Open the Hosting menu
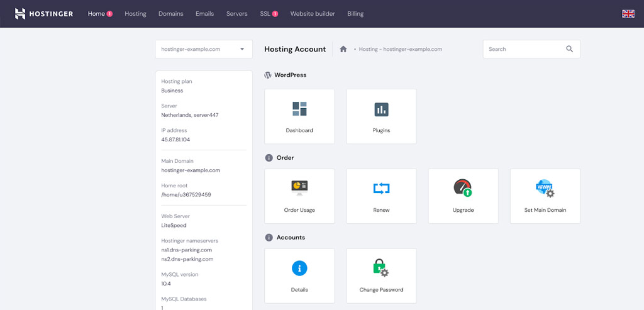 coord(135,14)
